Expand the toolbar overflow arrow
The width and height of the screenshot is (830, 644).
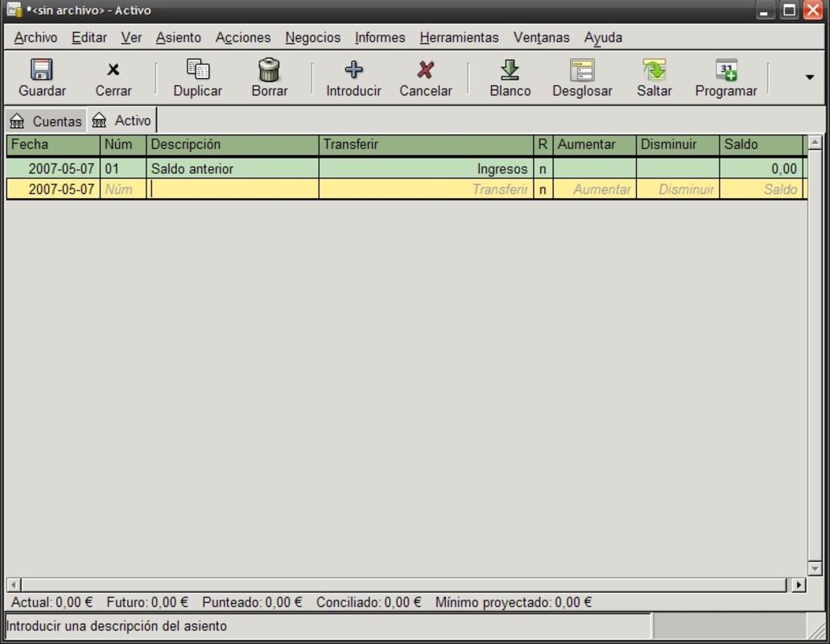(x=809, y=77)
